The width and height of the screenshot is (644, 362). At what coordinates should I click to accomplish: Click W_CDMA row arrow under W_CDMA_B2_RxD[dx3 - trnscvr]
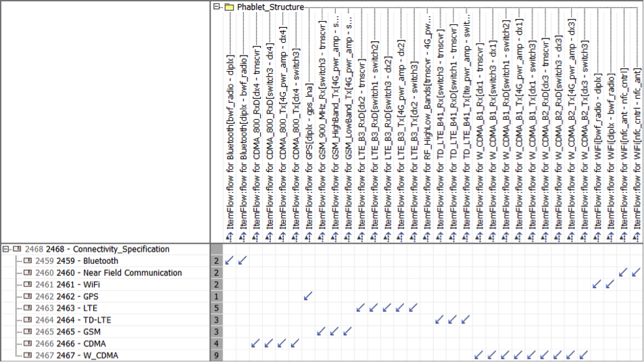pos(545,355)
